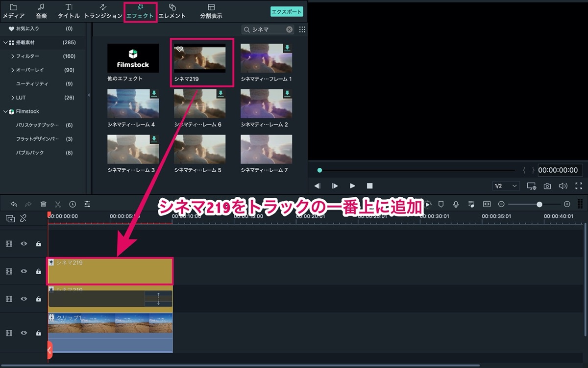Download the シネマティ…レーム 3 effect
The image size is (588, 368).
[x=154, y=139]
